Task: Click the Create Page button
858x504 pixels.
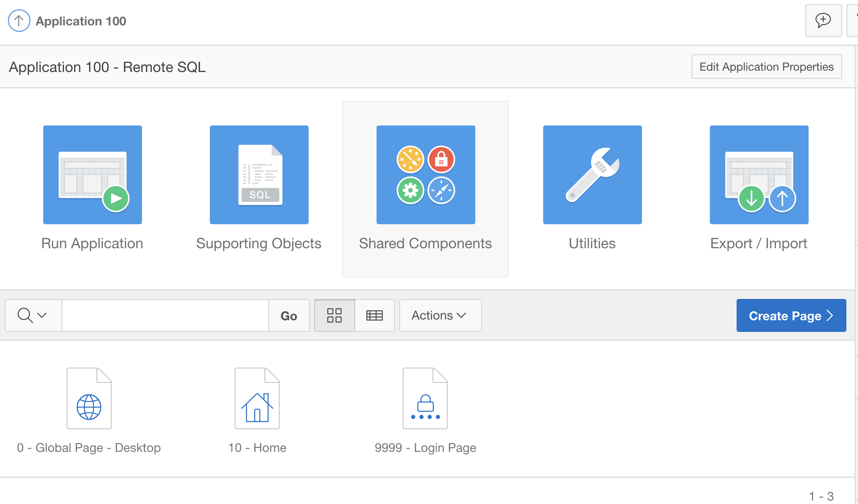Action: coord(791,315)
